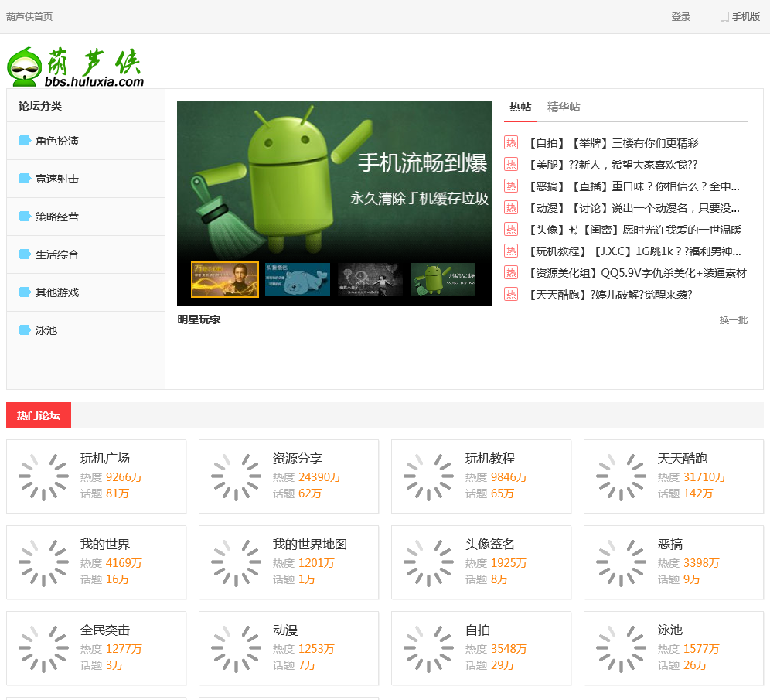Click the blue tag icon beside 泳池 category

25,330
